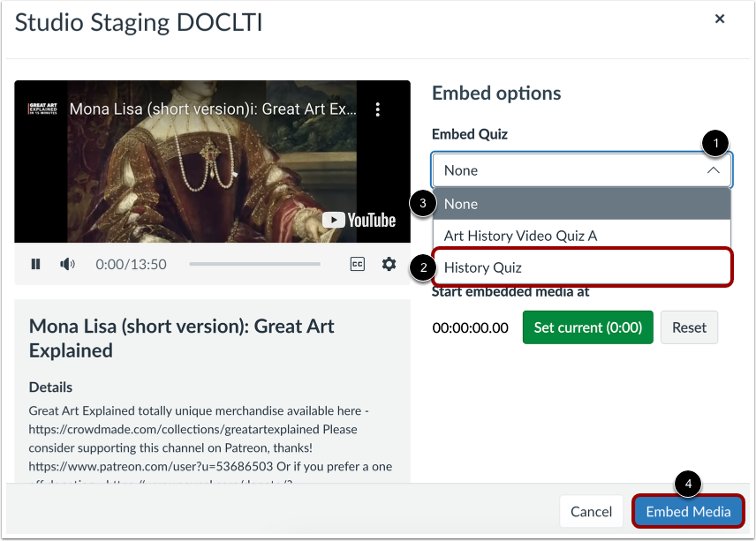Viewport: 756px width, 541px height.
Task: Choose History Quiz option
Action: pos(582,267)
